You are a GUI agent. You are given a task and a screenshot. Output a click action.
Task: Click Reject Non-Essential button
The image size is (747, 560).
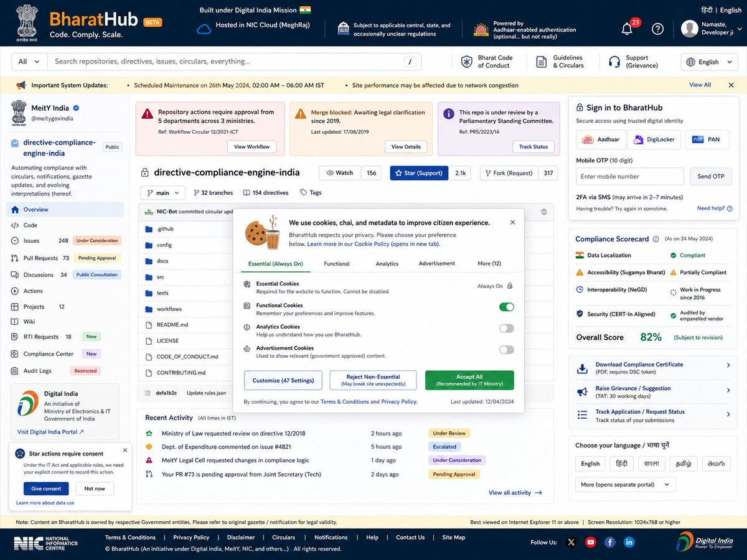point(373,380)
